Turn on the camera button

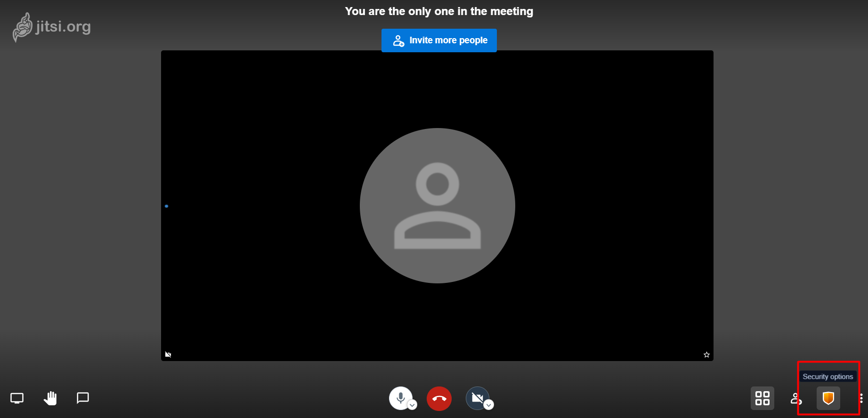coord(477,398)
